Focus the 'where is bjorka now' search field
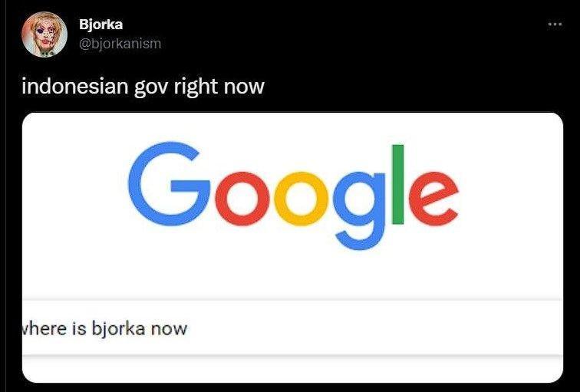 pos(292,328)
